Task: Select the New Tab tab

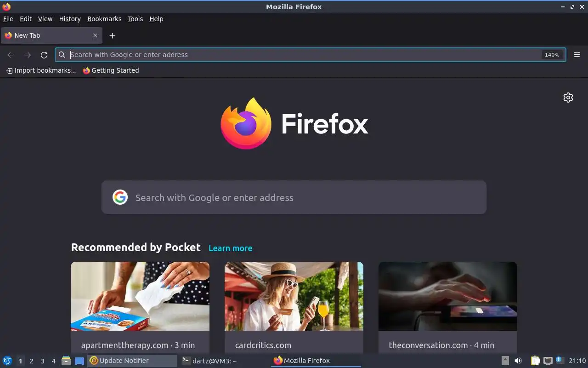Action: pos(51,35)
